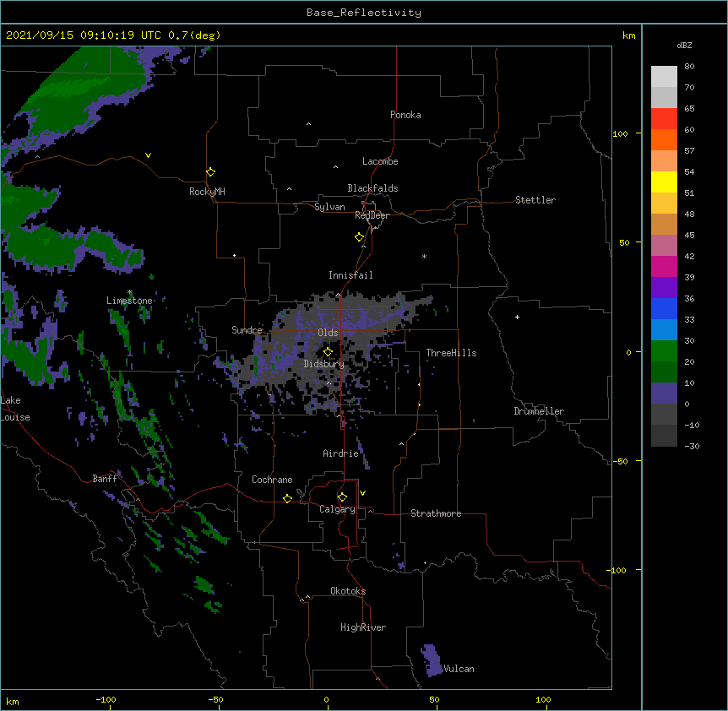Click the ThreeHills city label

[x=451, y=353]
